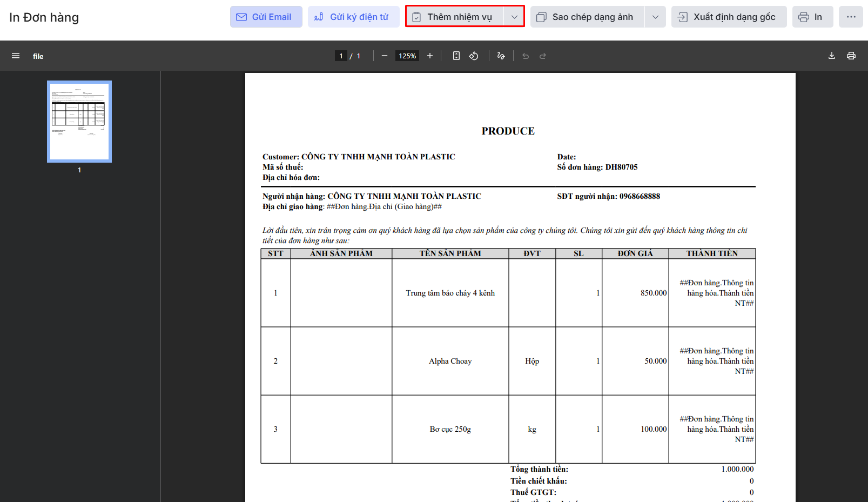The height and width of the screenshot is (502, 868).
Task: Zoom in with the plus icon
Action: coord(430,56)
